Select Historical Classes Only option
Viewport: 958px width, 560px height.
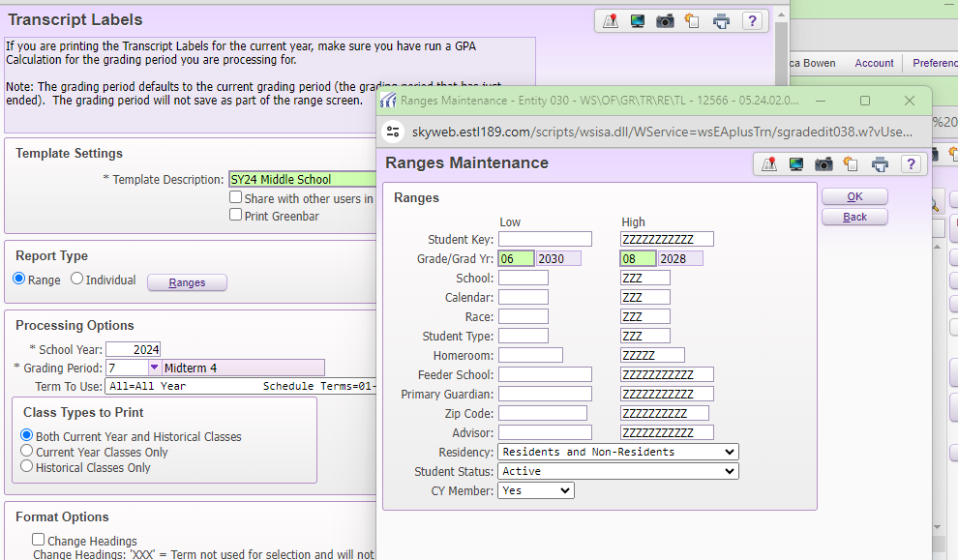click(x=27, y=467)
